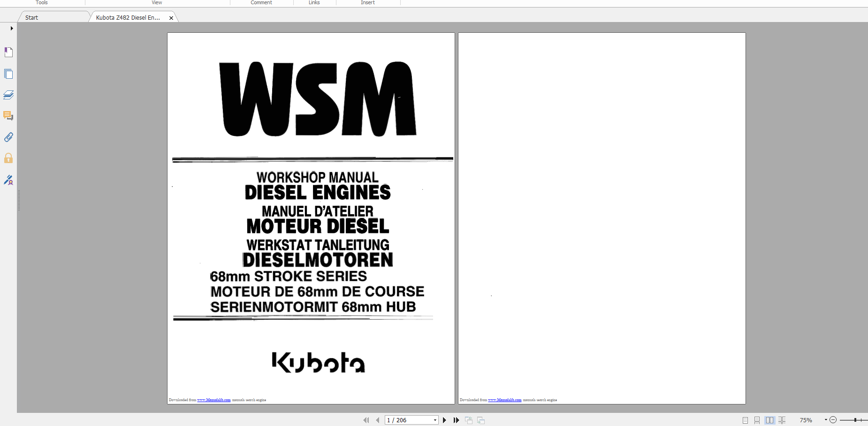Click the previous view icon
This screenshot has width=868, height=426.
pyautogui.click(x=469, y=420)
